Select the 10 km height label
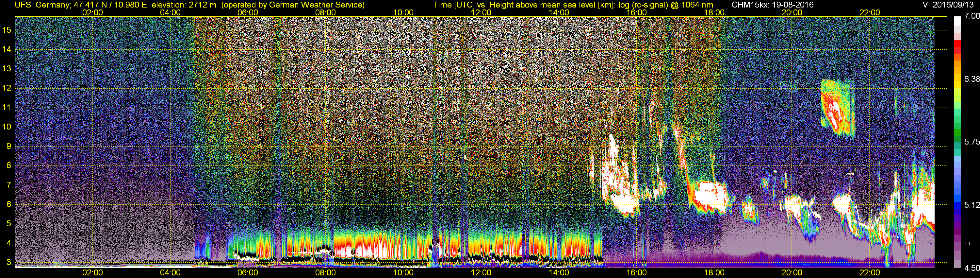This screenshot has height=278, width=980. click(8, 127)
